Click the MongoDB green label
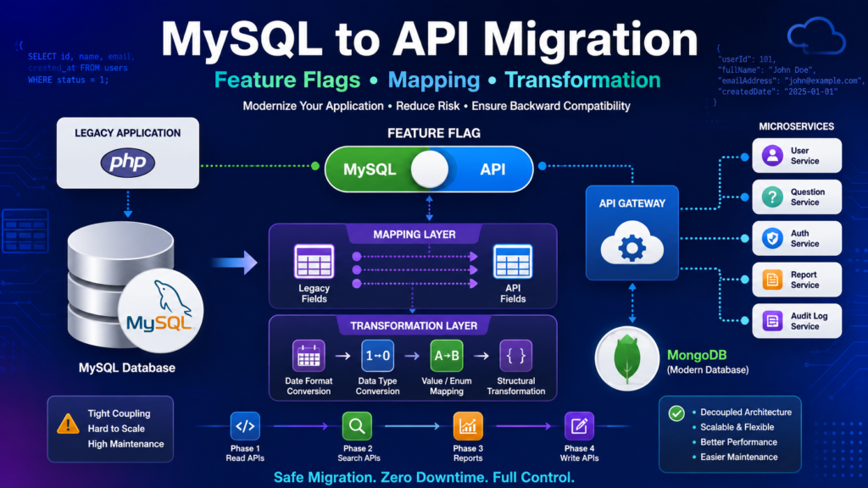This screenshot has width=868, height=488. pyautogui.click(x=697, y=355)
